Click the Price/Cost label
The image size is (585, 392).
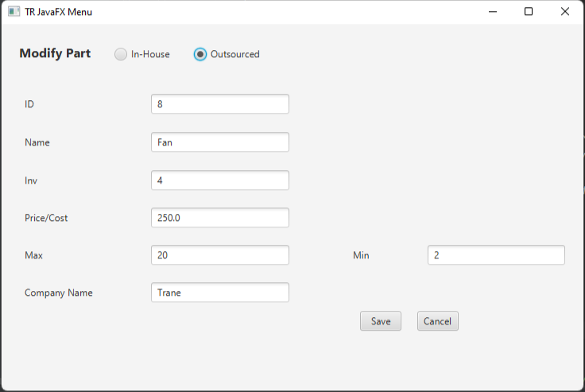tap(46, 218)
